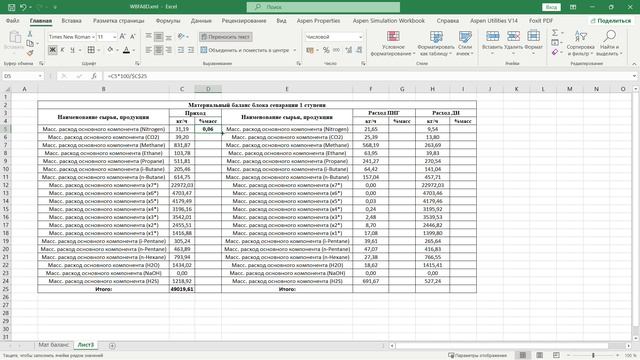Toggle middle vertical alignment
Viewport: 640px width, 360px height.
(x=158, y=37)
